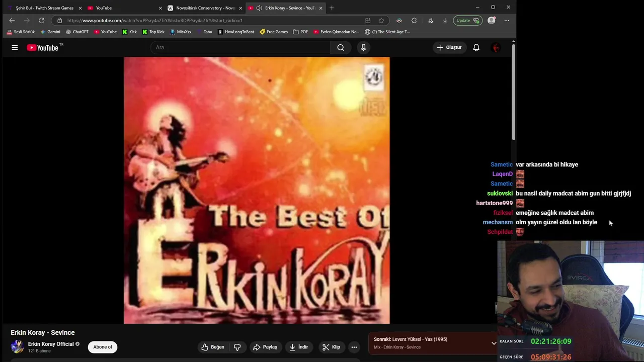Bookmark this page with star icon
The width and height of the screenshot is (644, 362).
[x=381, y=21]
